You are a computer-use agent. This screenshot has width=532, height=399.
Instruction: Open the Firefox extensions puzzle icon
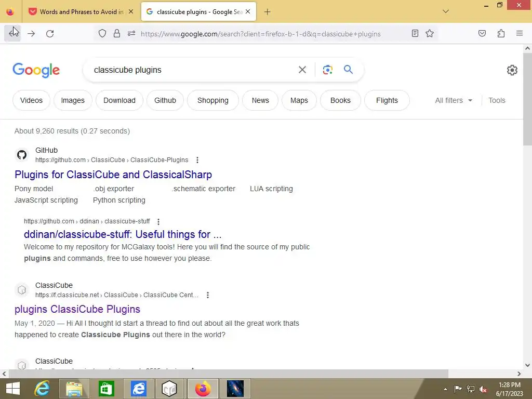point(501,33)
